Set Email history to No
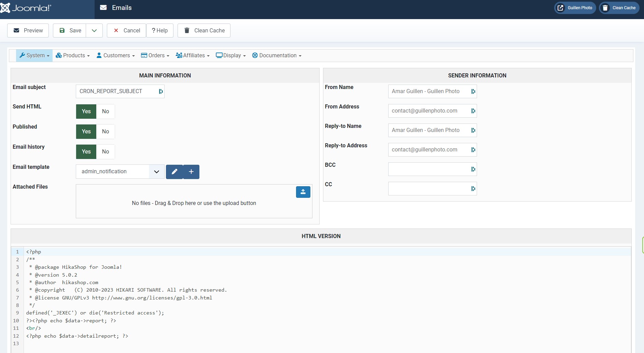 click(x=106, y=152)
